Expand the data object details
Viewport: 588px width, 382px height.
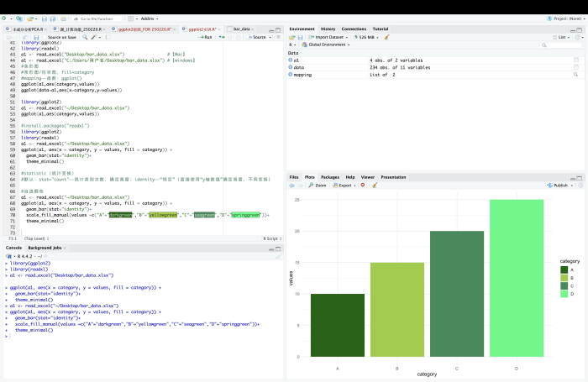[x=290, y=67]
